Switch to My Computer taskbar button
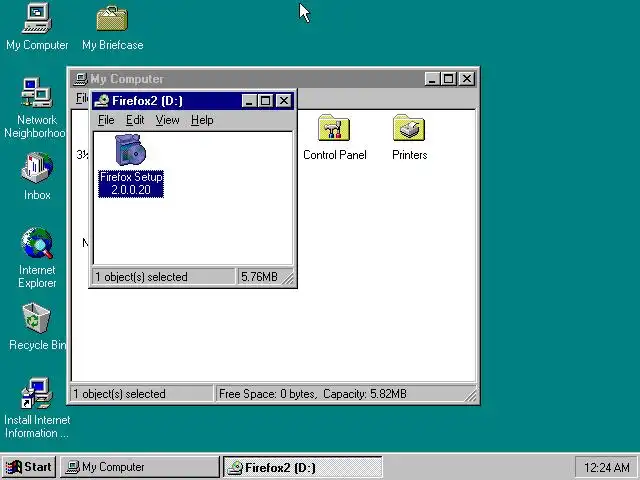Screen dimensions: 640x480 tap(140, 467)
